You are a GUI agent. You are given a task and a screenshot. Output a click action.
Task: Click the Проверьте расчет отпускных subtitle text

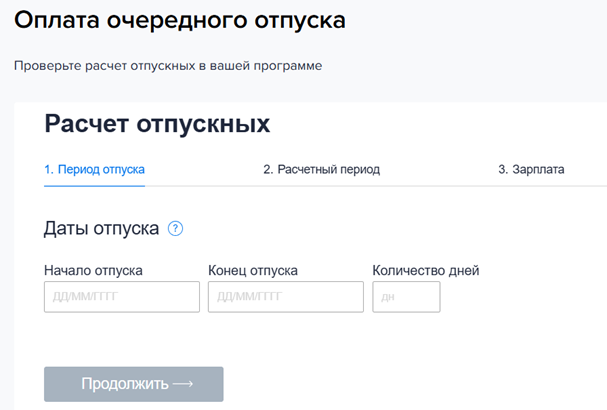tap(168, 67)
